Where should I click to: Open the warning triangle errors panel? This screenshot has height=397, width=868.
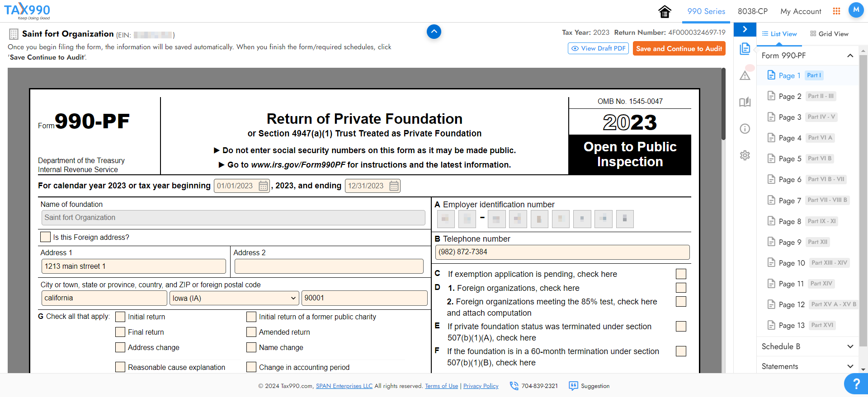coord(745,75)
